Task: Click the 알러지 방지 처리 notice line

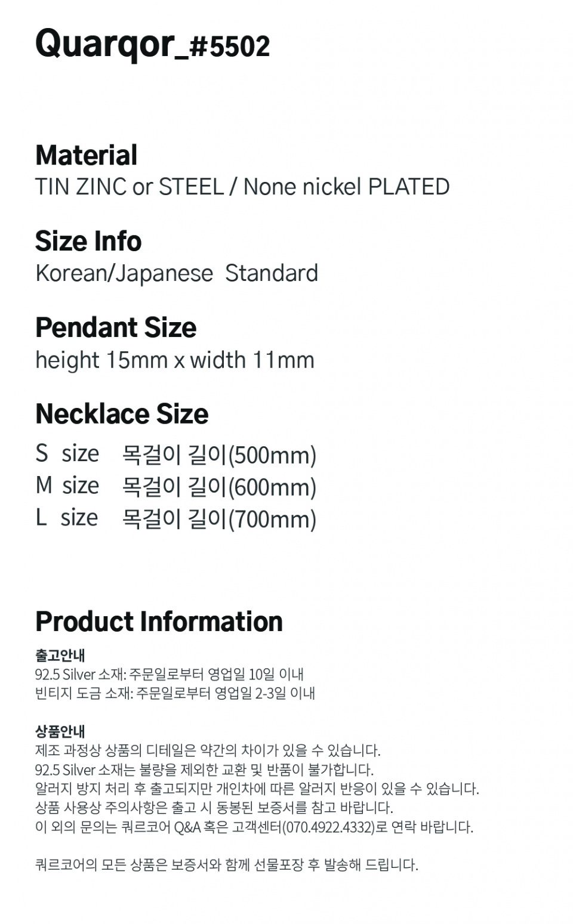Action: coord(257,789)
